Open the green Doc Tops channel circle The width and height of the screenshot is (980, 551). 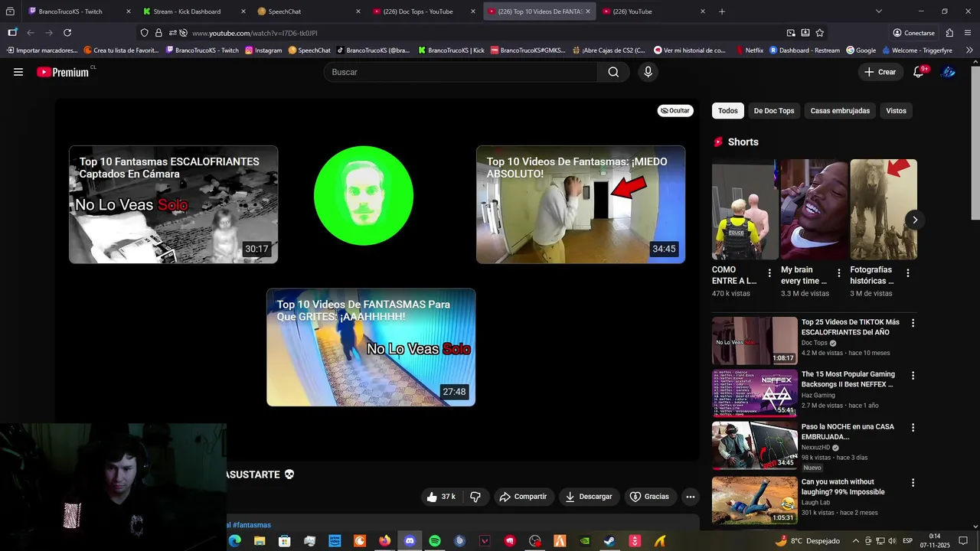[364, 196]
